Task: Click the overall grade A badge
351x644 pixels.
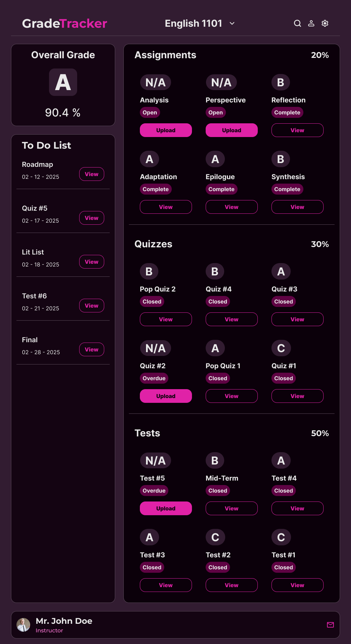Action: [x=63, y=82]
